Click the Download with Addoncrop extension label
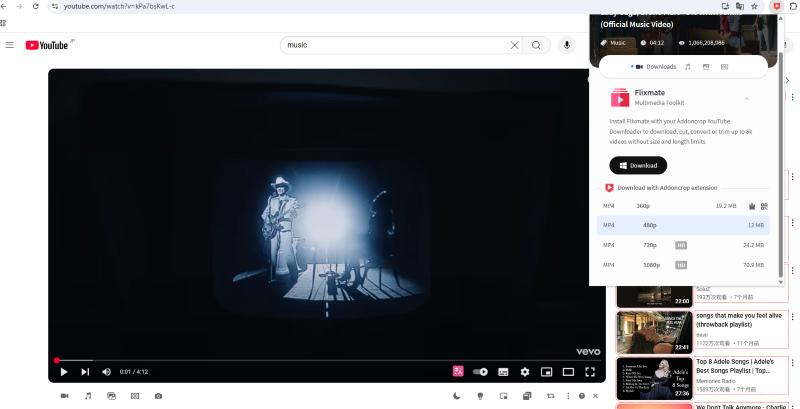Viewport: 800px width, 409px height. pos(667,188)
